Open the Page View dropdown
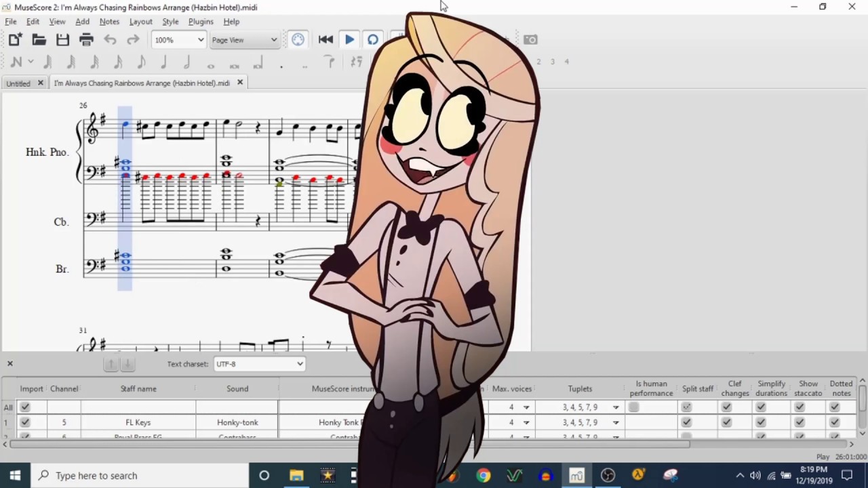This screenshot has width=868, height=488. click(x=244, y=40)
